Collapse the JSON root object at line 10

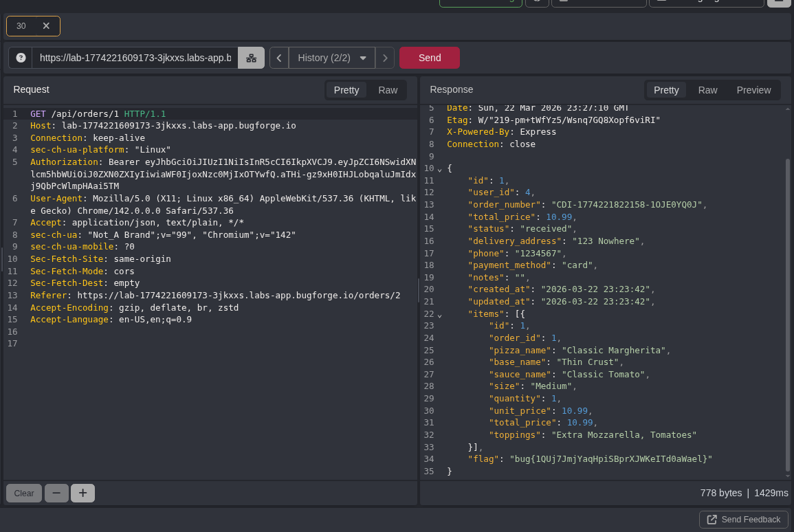point(440,169)
